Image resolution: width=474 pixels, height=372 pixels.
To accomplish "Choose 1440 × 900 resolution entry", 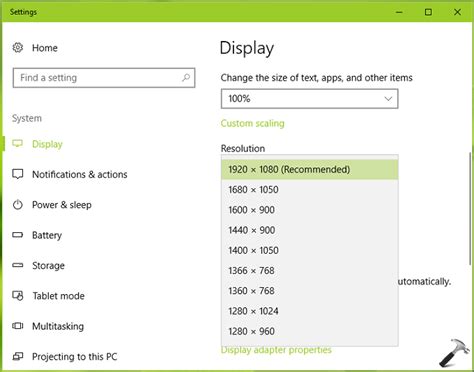I will [x=310, y=230].
